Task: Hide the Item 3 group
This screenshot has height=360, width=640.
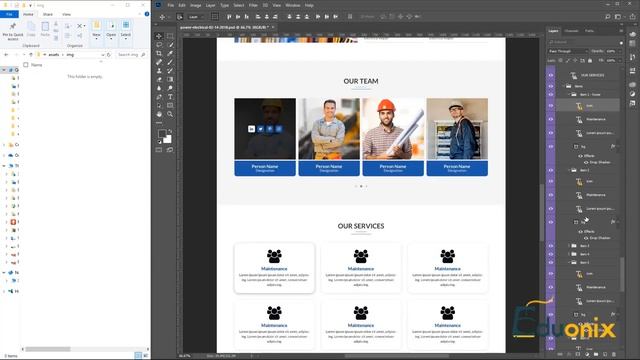Action: pos(551,246)
